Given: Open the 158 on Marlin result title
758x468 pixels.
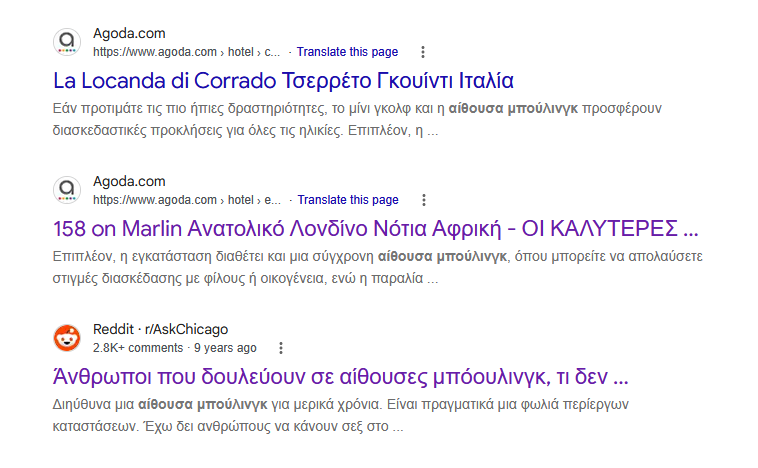Looking at the screenshot, I should pos(376,229).
